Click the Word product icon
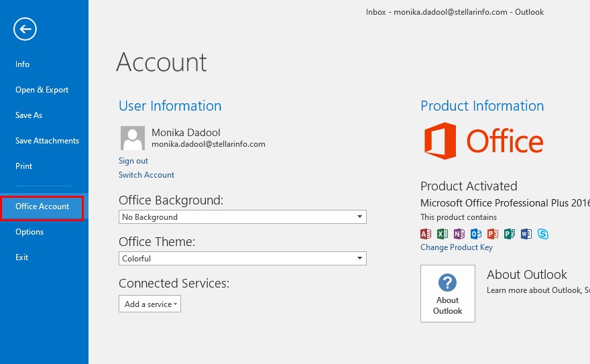The image size is (590, 364). click(x=526, y=234)
